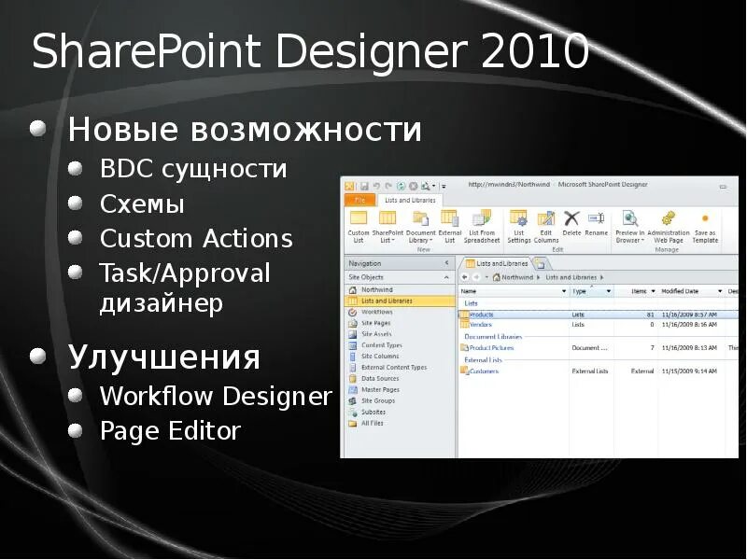Click the Lists and Libraries breadcrumb

571,277
